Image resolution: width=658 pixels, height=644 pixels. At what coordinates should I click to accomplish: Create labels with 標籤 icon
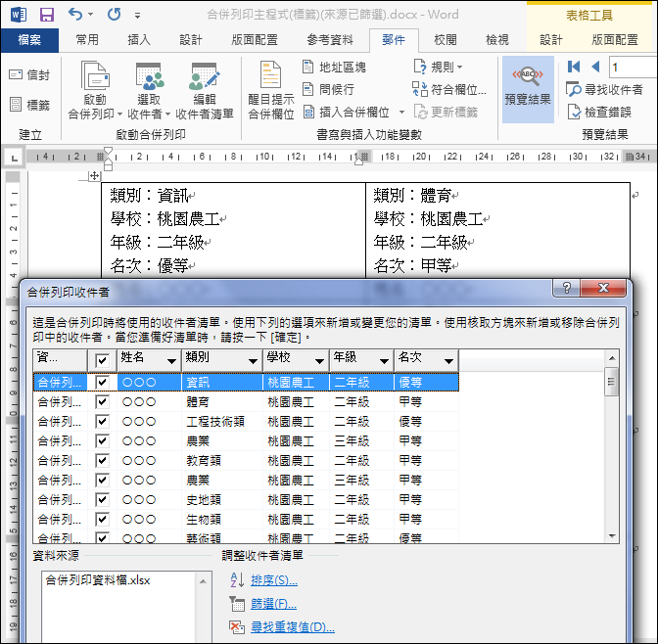29,105
